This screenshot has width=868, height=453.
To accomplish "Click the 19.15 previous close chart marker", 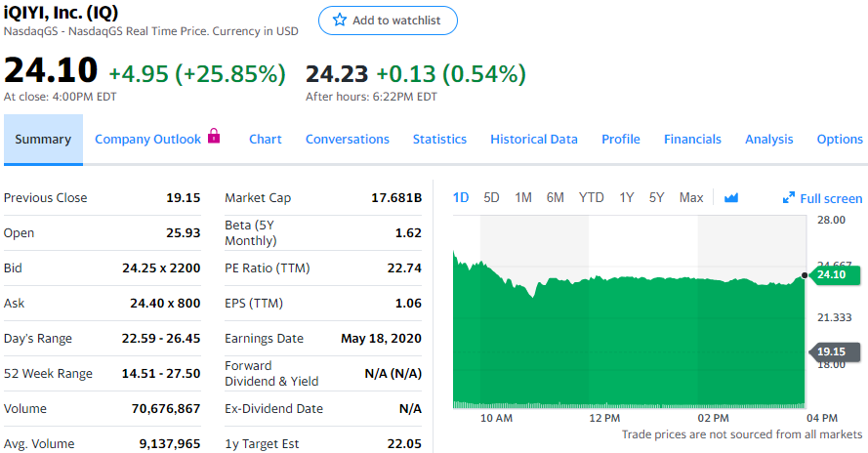I will coord(834,351).
